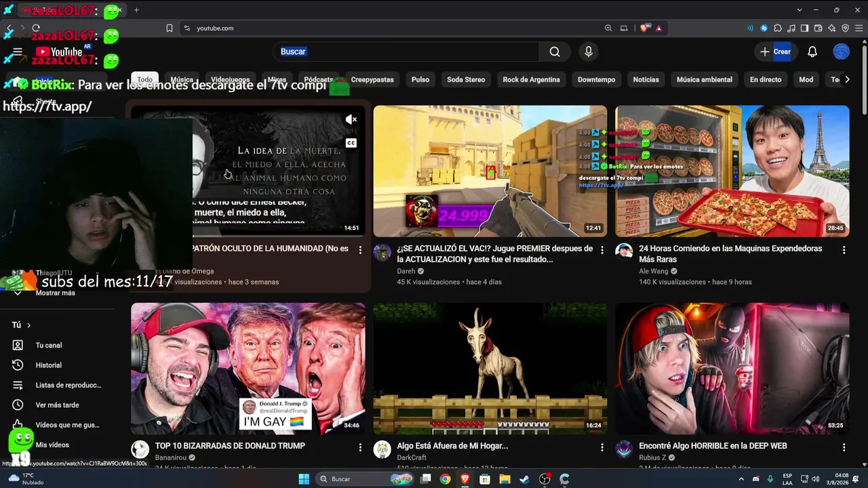Select the Noticias filter chip
Screen dimensions: 868x488
click(x=646, y=79)
